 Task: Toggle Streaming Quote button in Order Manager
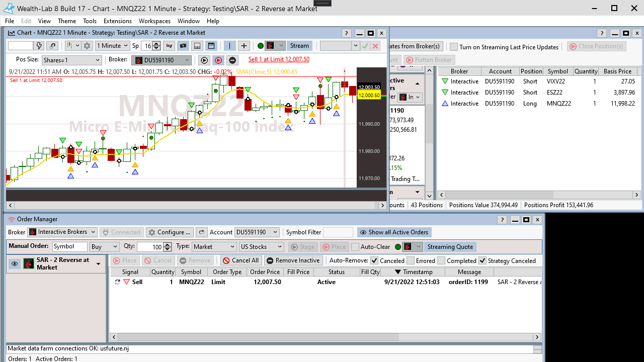[450, 247]
